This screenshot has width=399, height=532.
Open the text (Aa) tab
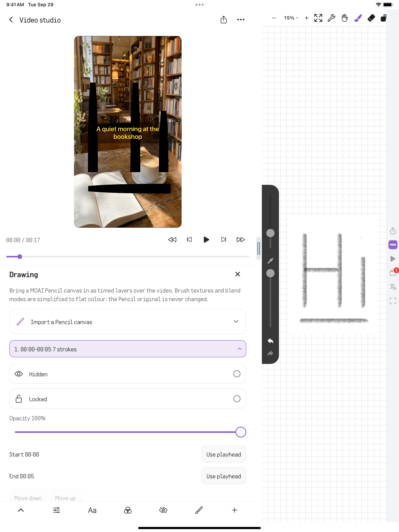coord(92,510)
